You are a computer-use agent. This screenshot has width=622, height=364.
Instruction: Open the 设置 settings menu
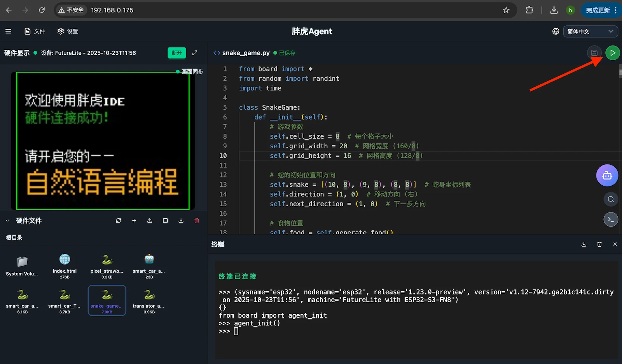68,31
